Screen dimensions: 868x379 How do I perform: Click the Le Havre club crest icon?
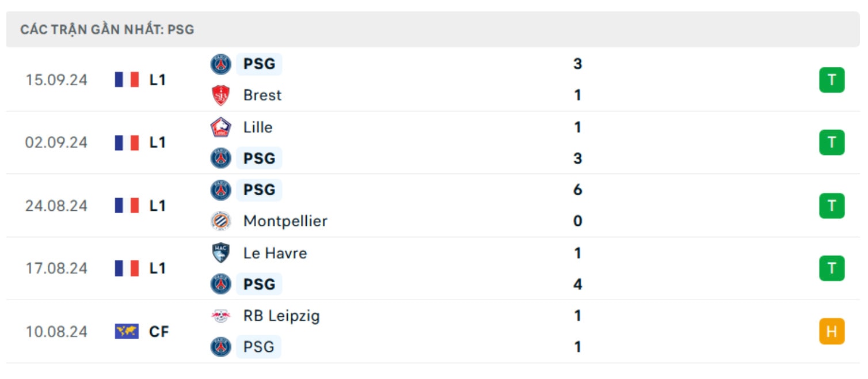point(221,253)
